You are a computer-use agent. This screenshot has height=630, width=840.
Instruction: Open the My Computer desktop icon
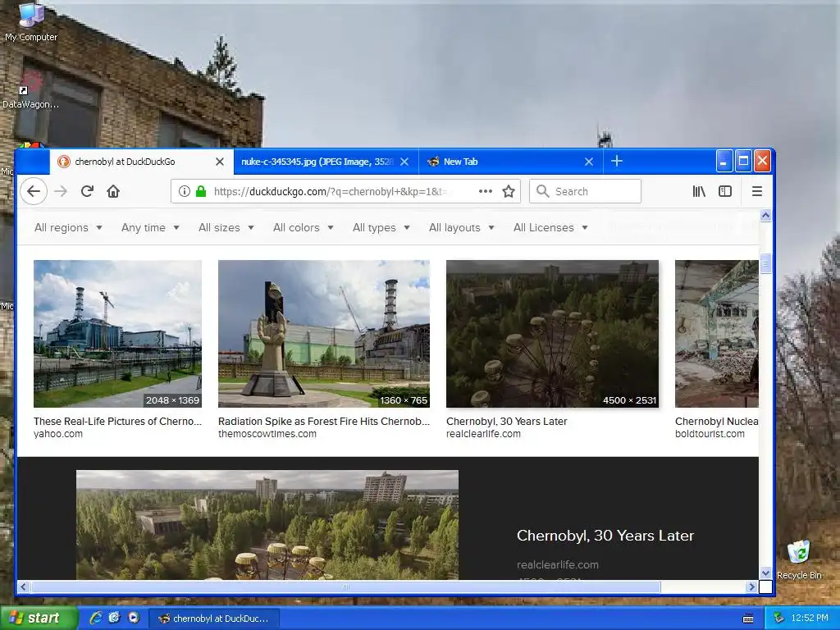pyautogui.click(x=31, y=21)
